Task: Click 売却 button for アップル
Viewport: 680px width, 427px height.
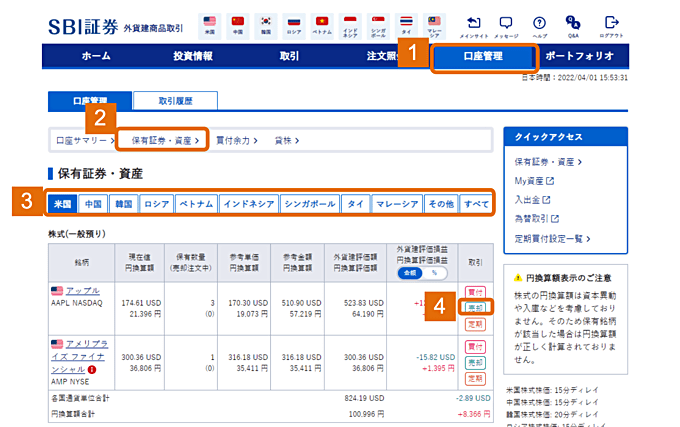Action: point(475,308)
